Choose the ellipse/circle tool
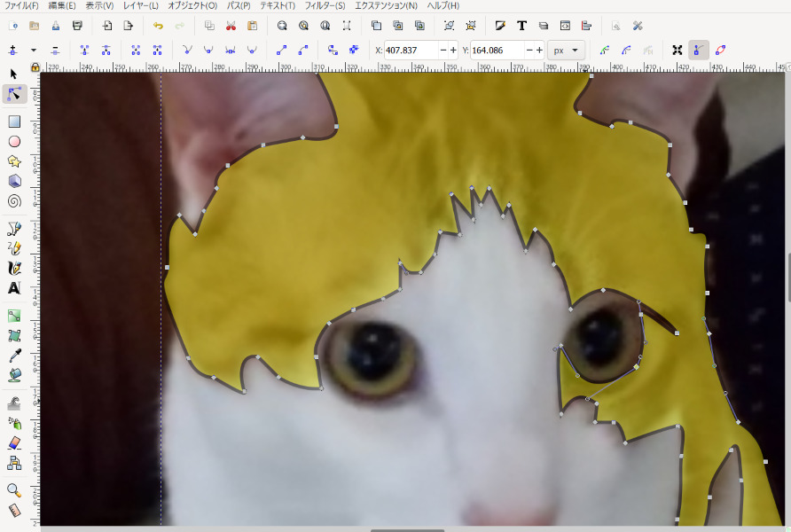Screen dimensions: 791x532 point(14,142)
